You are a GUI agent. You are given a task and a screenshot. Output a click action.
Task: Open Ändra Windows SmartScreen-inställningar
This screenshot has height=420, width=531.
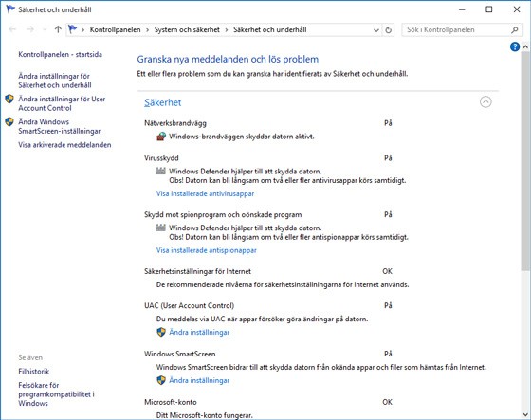(x=59, y=126)
